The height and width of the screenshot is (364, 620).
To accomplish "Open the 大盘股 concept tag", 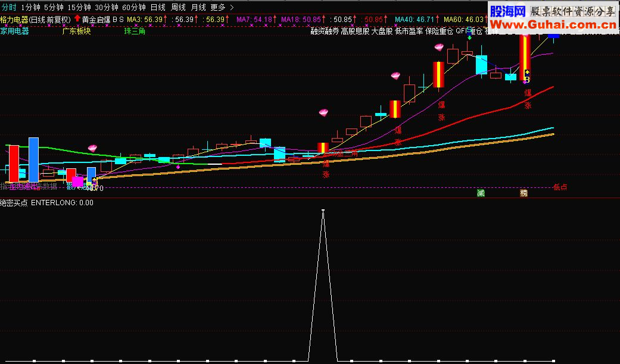I will (382, 31).
